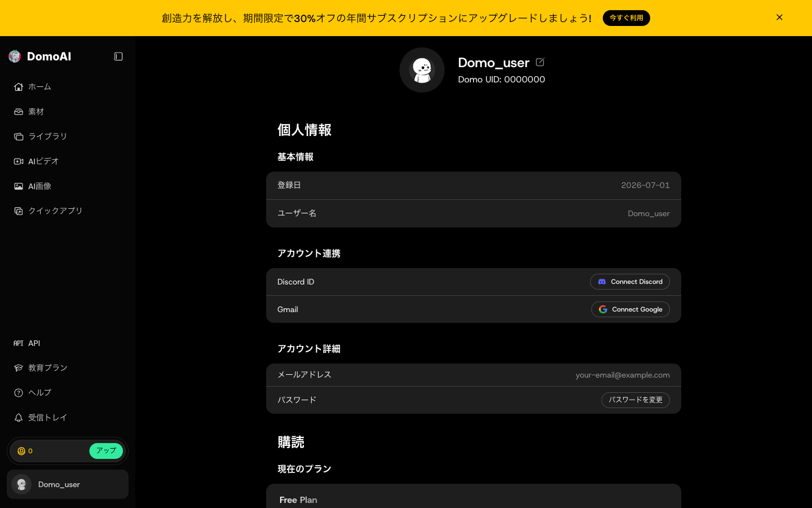The height and width of the screenshot is (508, 812).
Task: Click the Connect Google button
Action: (x=630, y=309)
